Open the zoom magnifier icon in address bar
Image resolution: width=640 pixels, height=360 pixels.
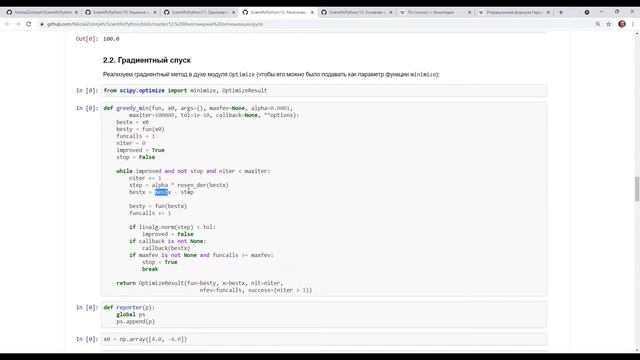[598, 24]
